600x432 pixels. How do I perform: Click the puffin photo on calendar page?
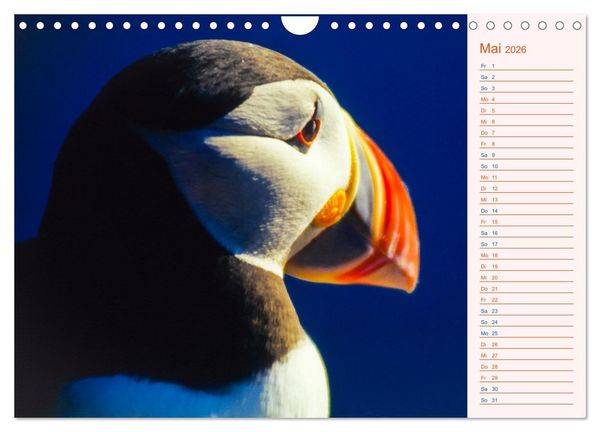(241, 216)
